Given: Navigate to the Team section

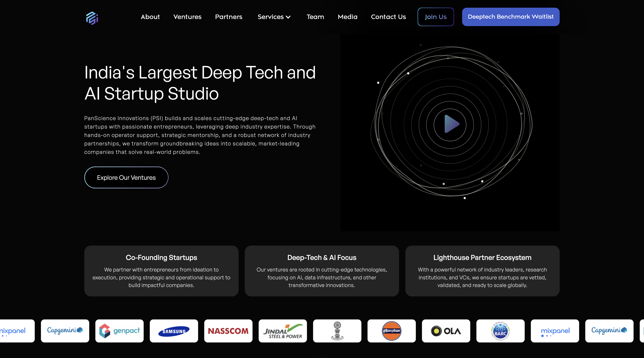Looking at the screenshot, I should 315,17.
